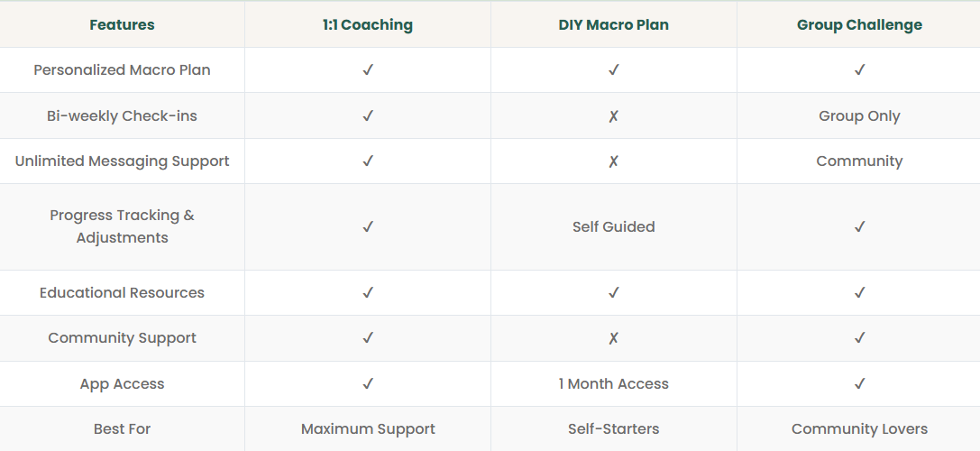980x451 pixels.
Task: Click X mark for DIY Community Support
Action: (614, 338)
